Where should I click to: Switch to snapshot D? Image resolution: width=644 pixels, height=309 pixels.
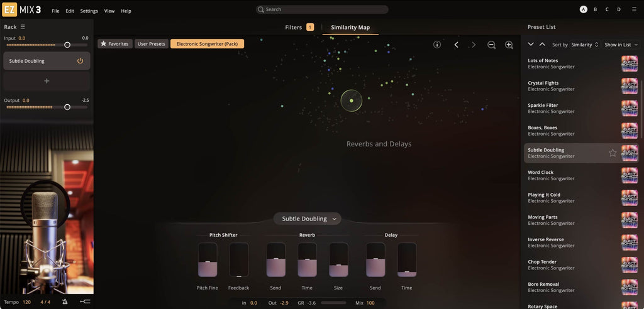point(619,9)
